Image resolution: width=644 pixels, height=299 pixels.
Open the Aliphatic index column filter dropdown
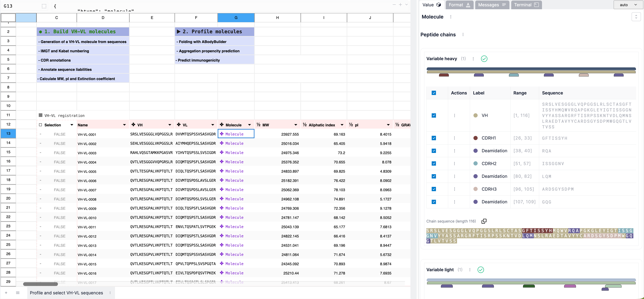pyautogui.click(x=342, y=125)
